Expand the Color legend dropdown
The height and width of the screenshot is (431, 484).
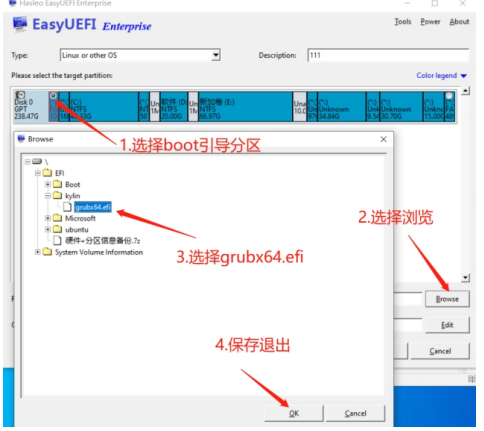pyautogui.click(x=464, y=76)
